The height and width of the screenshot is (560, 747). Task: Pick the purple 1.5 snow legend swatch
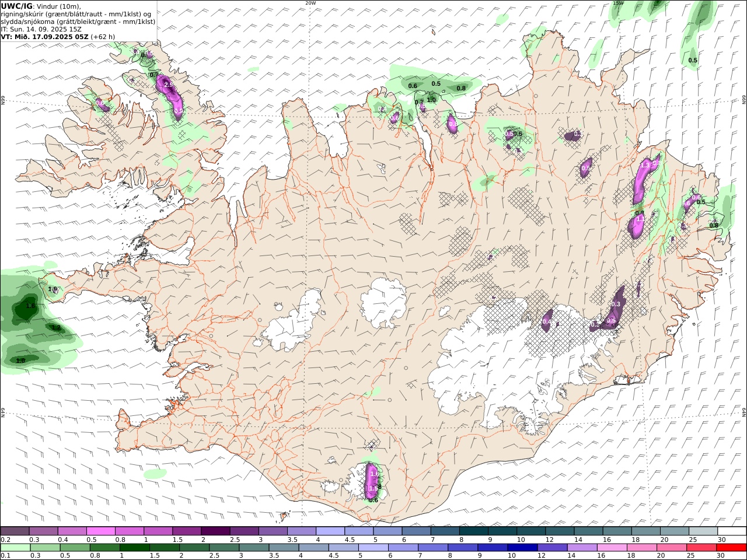pos(187,531)
